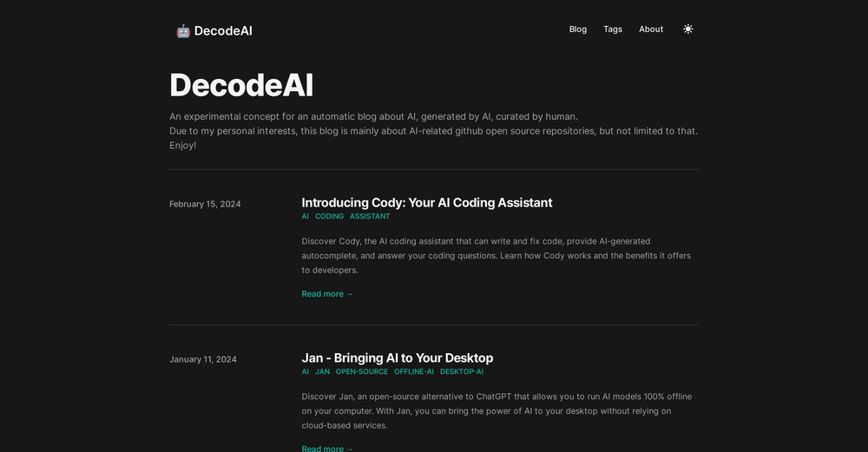Select the OPEN-SOURCE tag
This screenshot has height=452, width=868.
(362, 371)
